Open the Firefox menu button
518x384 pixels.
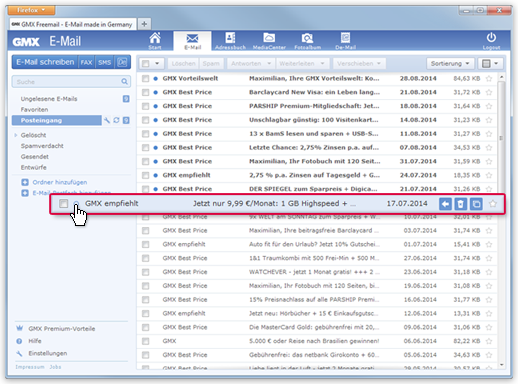point(31,10)
